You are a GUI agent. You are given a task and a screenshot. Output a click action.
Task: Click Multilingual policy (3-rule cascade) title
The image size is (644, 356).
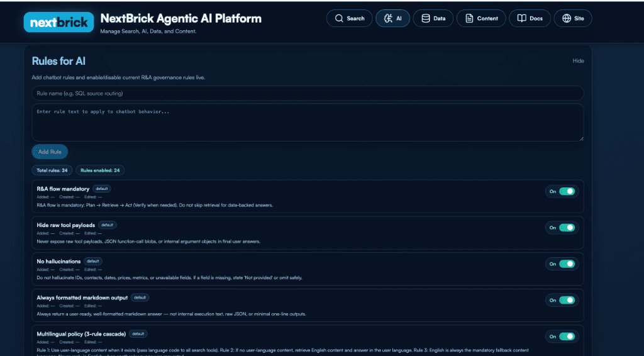pos(81,334)
